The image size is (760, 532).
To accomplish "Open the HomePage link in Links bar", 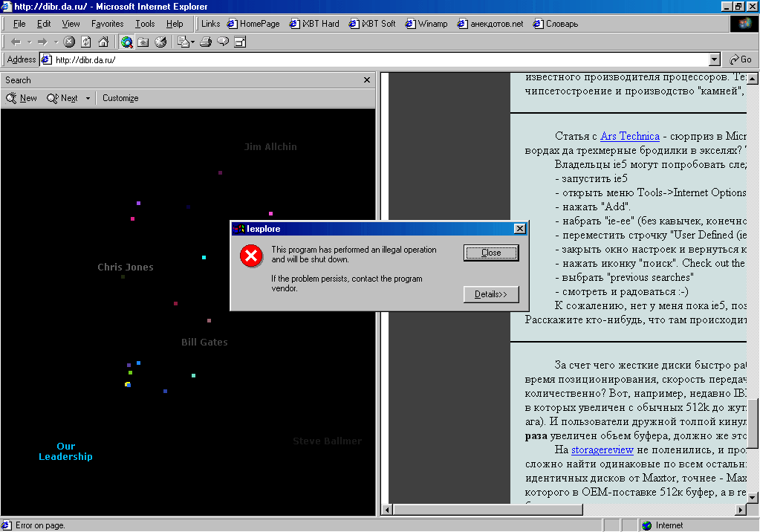I will pyautogui.click(x=253, y=24).
